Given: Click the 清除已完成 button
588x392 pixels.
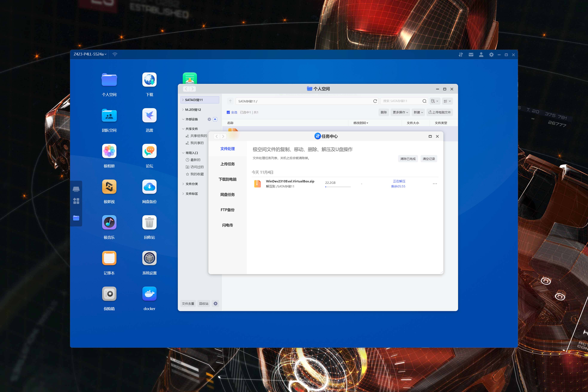Looking at the screenshot, I should pyautogui.click(x=408, y=159).
